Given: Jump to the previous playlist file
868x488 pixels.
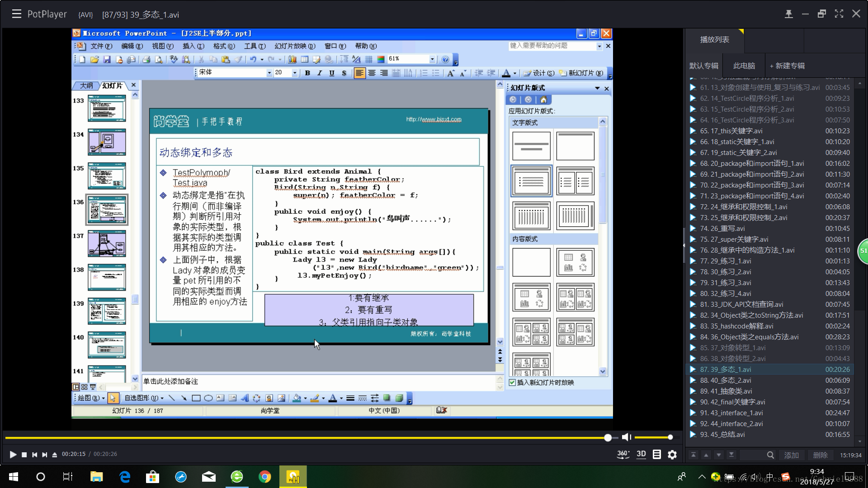Looking at the screenshot, I should 34,455.
